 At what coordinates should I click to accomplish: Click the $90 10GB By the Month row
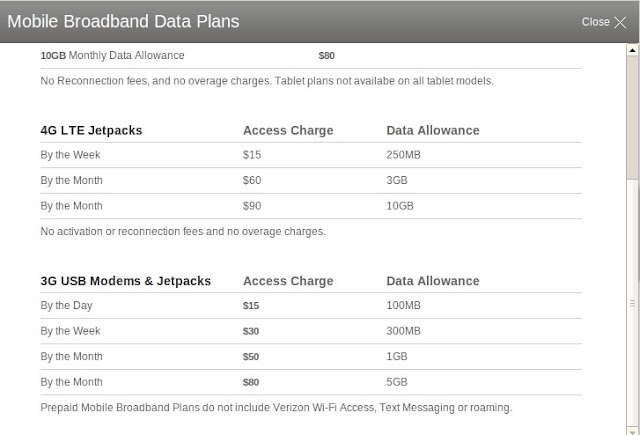[311, 206]
